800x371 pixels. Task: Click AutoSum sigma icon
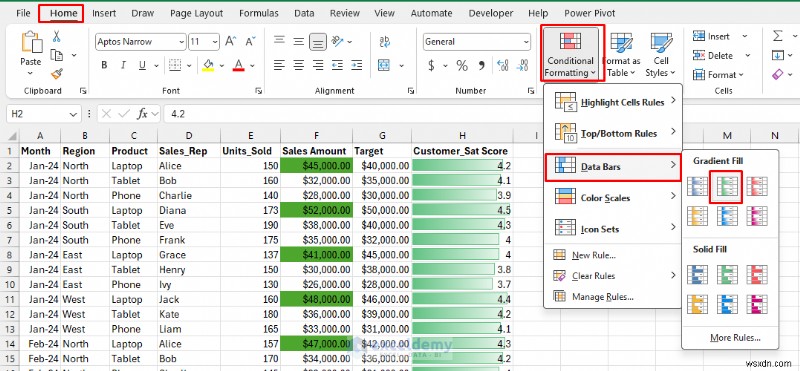(x=778, y=36)
